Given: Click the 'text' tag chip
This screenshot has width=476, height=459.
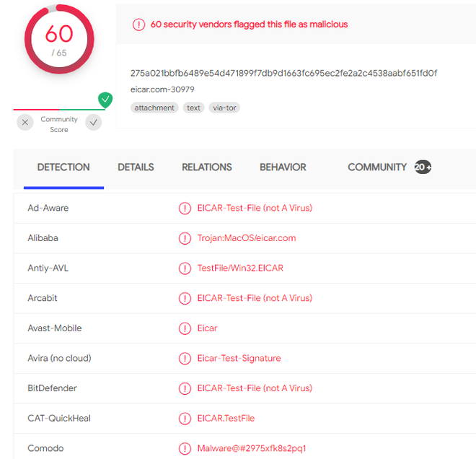Looking at the screenshot, I should pyautogui.click(x=193, y=108).
